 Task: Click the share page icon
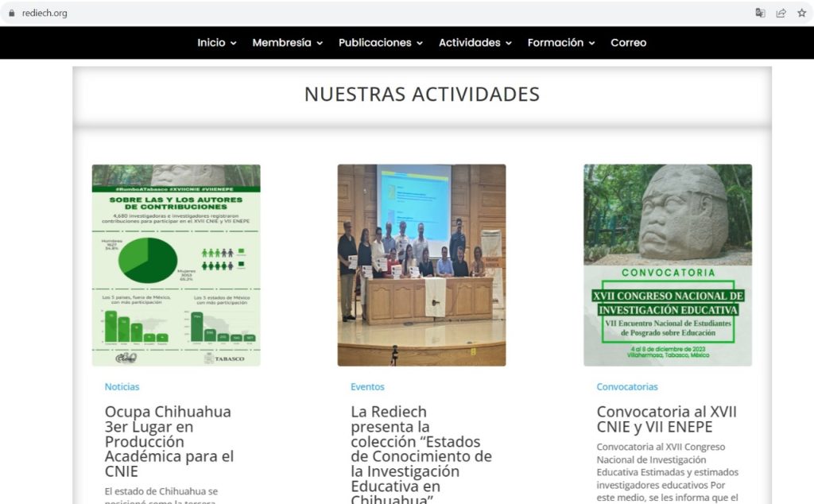pos(781,13)
